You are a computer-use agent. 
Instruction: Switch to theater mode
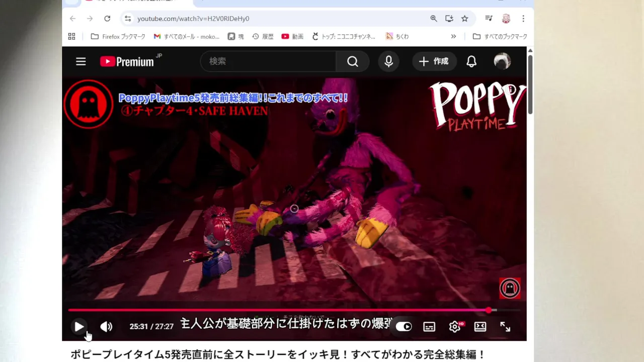click(480, 327)
